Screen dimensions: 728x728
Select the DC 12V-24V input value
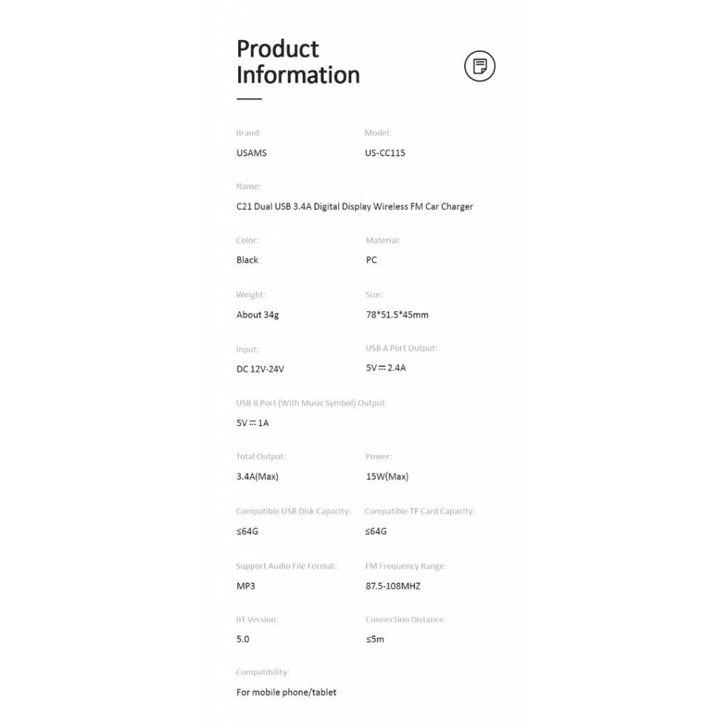[260, 369]
